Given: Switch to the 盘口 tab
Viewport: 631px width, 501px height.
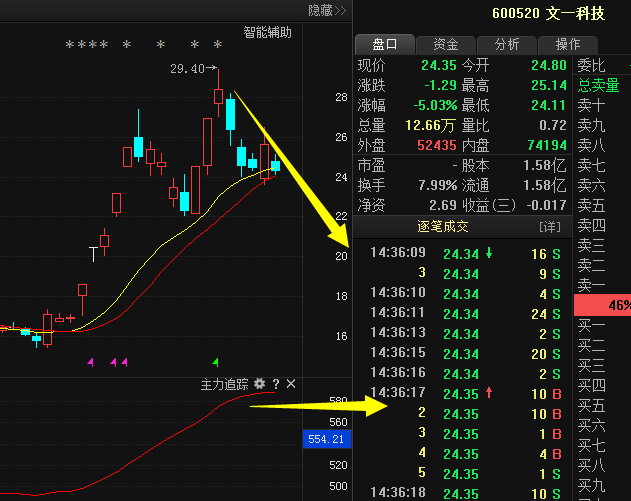Looking at the screenshot, I should click(385, 44).
